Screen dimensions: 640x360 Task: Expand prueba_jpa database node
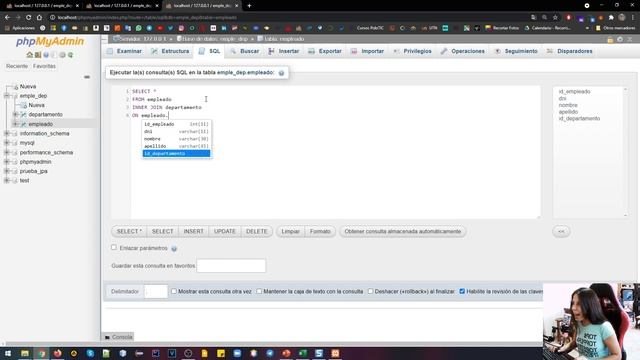pyautogui.click(x=7, y=171)
